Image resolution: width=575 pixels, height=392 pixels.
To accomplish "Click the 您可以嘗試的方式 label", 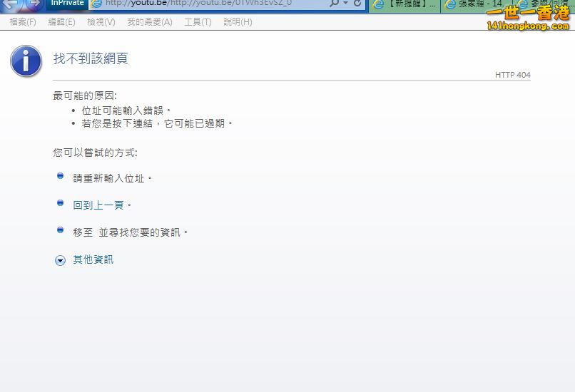I will 95,153.
